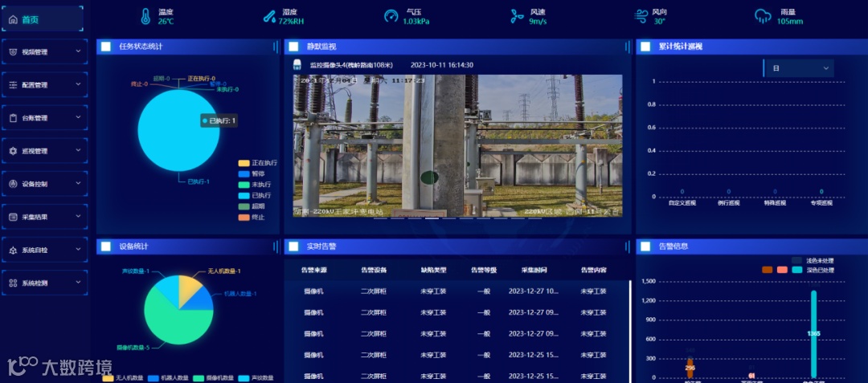Click the pressure gauge icon next to 气压

point(391,16)
